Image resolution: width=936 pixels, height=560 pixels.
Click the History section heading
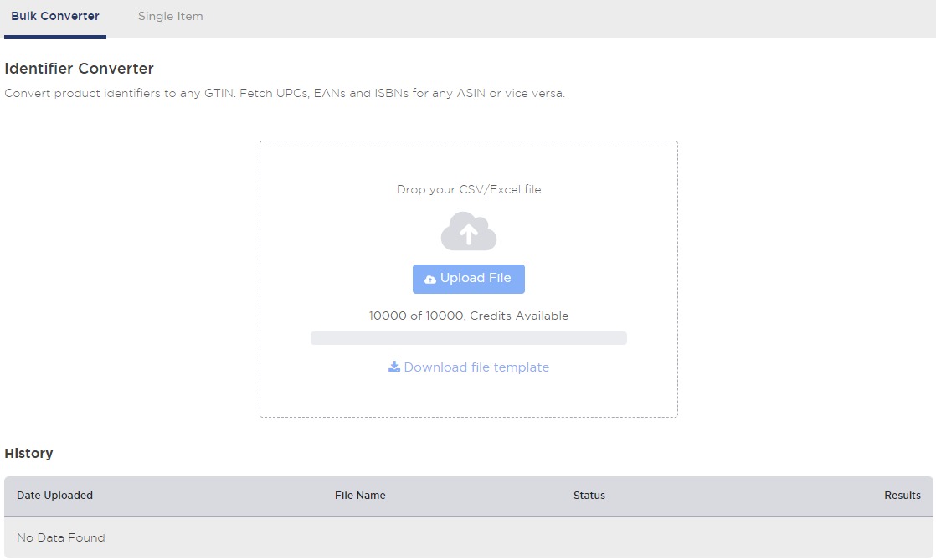point(28,453)
